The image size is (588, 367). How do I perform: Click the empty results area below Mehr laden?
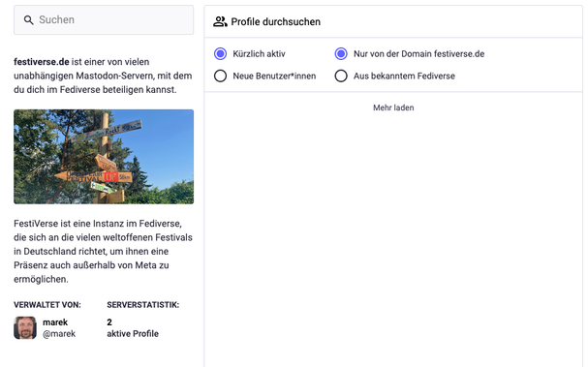pos(393,240)
